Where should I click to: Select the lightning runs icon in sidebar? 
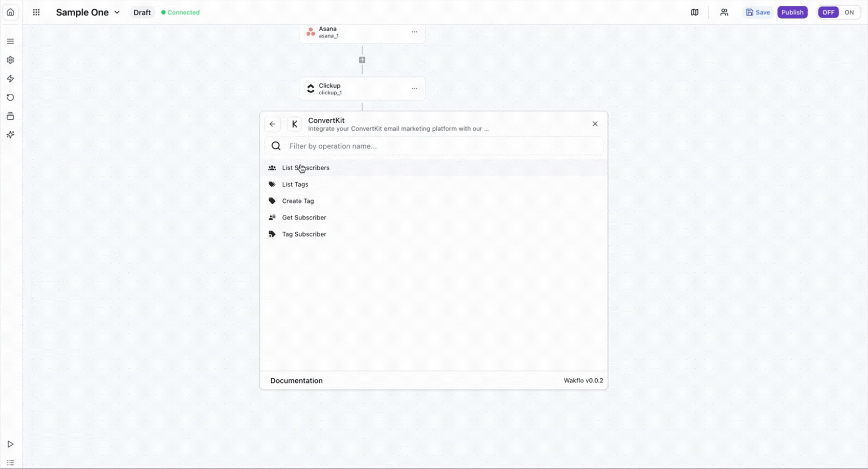pos(10,78)
